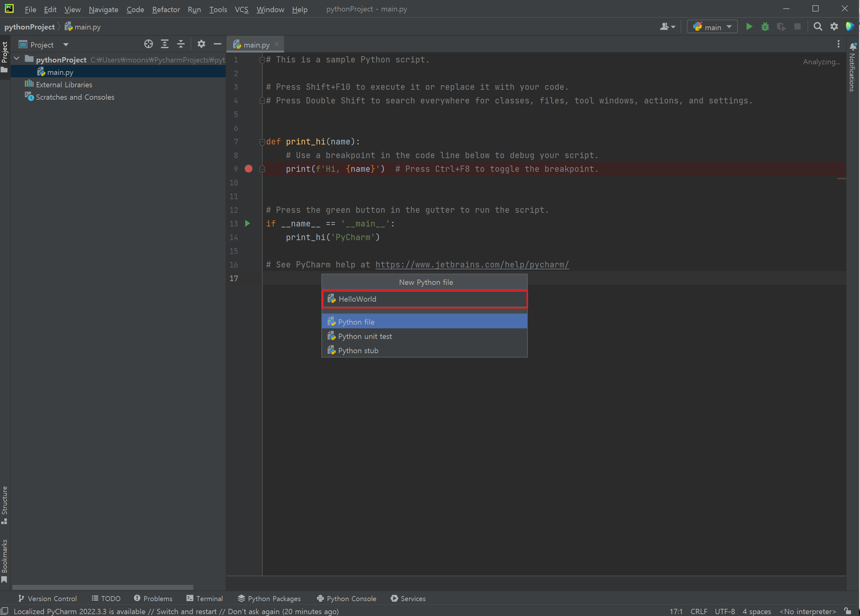Click Select Opened File target icon
860x616 pixels.
(148, 44)
